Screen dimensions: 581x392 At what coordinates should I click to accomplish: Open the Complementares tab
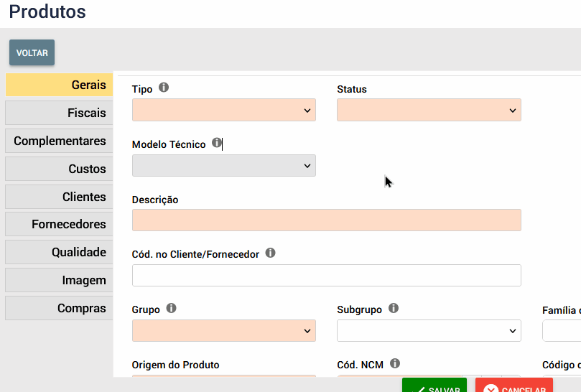pos(59,141)
